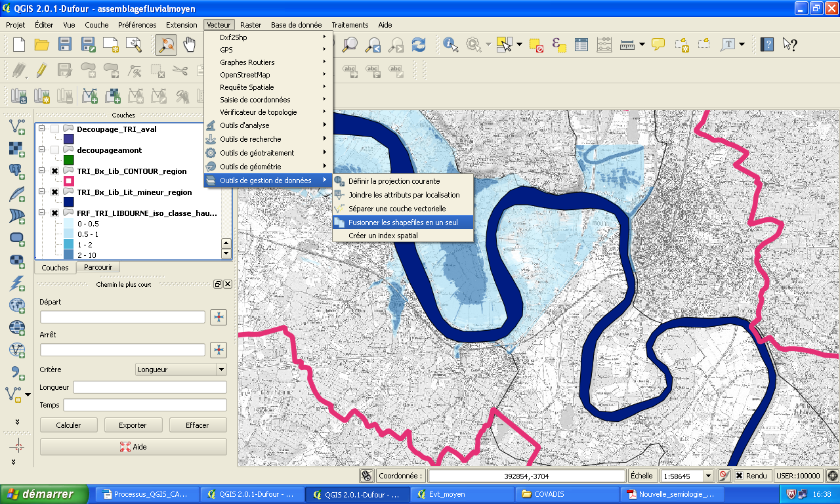Select the Pan map hand tool

190,45
